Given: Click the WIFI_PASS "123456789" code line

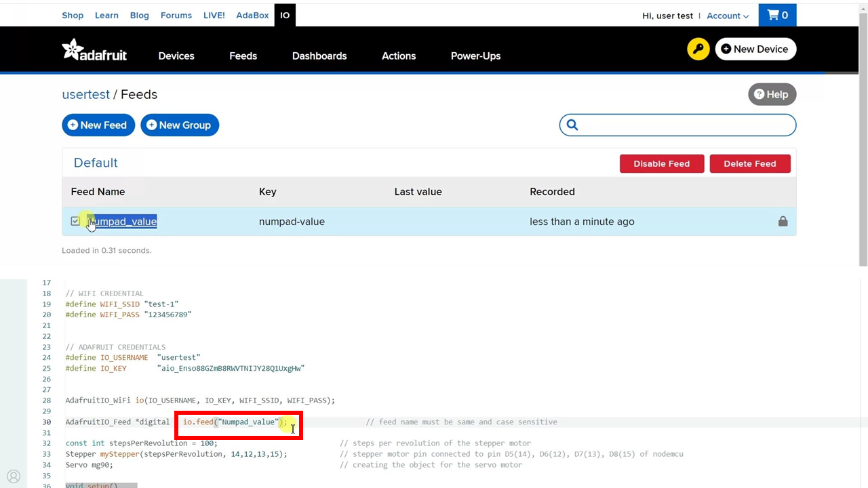Looking at the screenshot, I should 129,314.
